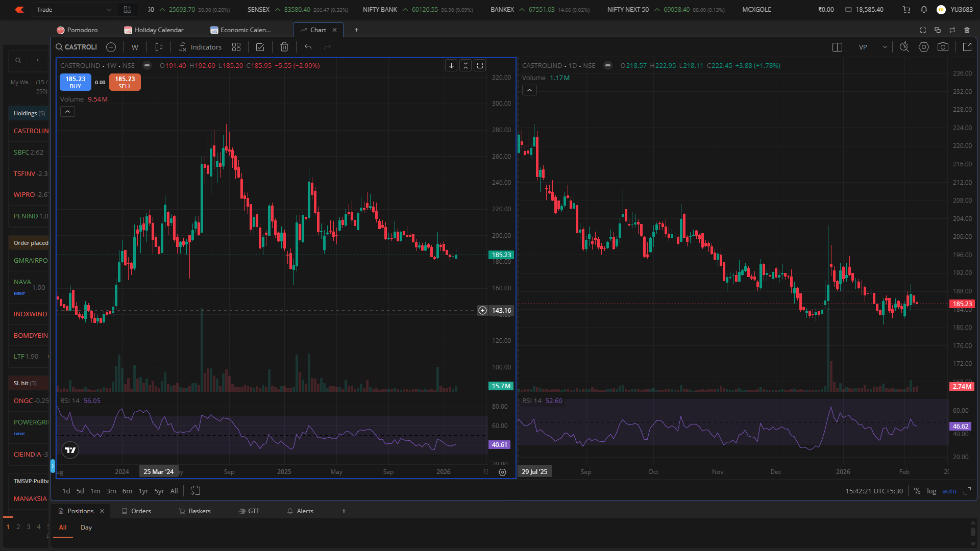
Task: Click the trash icon in chart toolbar
Action: pyautogui.click(x=284, y=47)
